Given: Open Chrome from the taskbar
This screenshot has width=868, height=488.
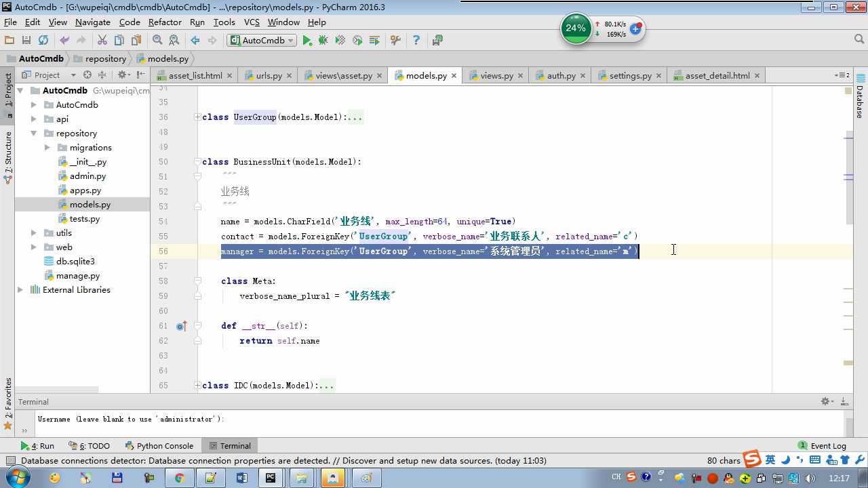Looking at the screenshot, I should point(179,478).
